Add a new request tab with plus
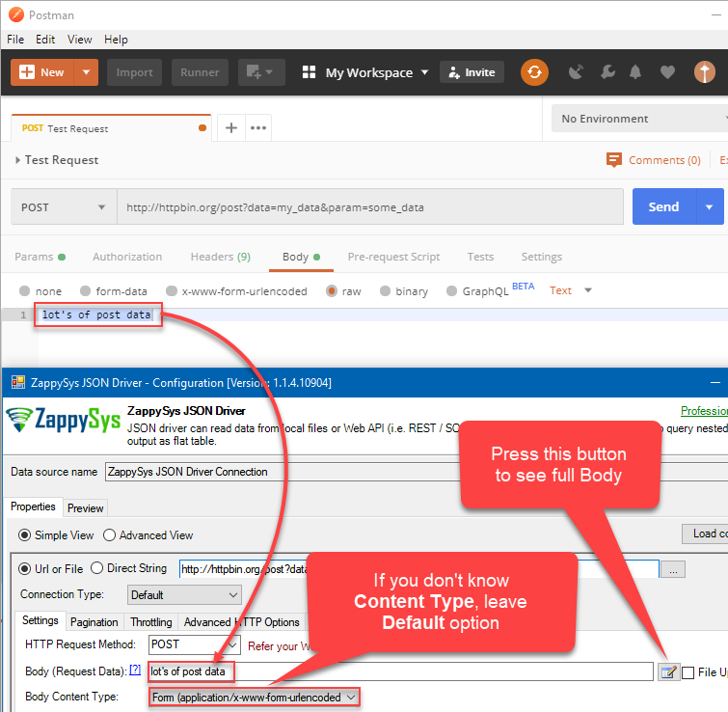 coord(231,127)
